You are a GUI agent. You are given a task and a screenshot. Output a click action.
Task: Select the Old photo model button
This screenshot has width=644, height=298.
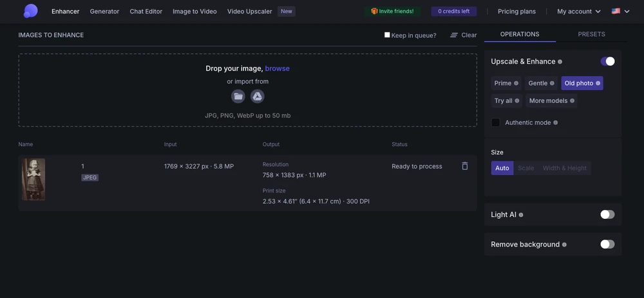(582, 83)
